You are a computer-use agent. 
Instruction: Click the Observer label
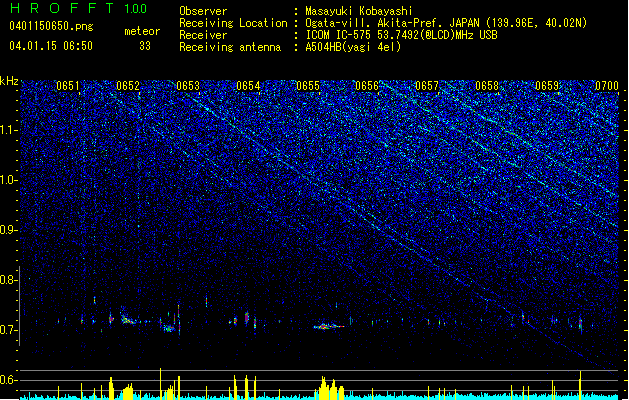pyautogui.click(x=203, y=11)
